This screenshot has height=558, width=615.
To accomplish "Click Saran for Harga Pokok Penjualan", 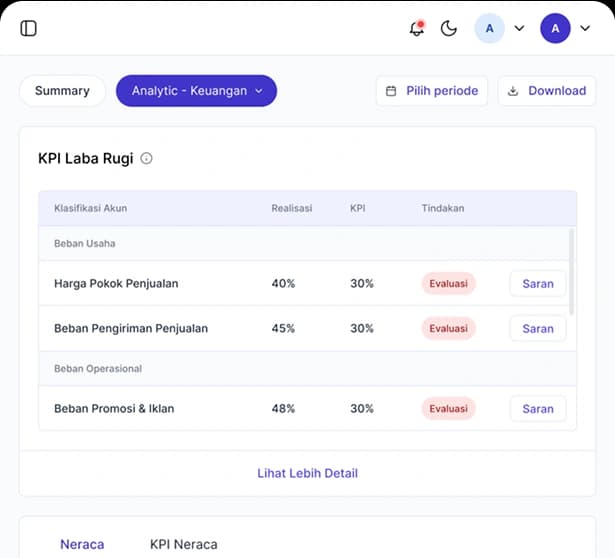I will click(x=538, y=283).
